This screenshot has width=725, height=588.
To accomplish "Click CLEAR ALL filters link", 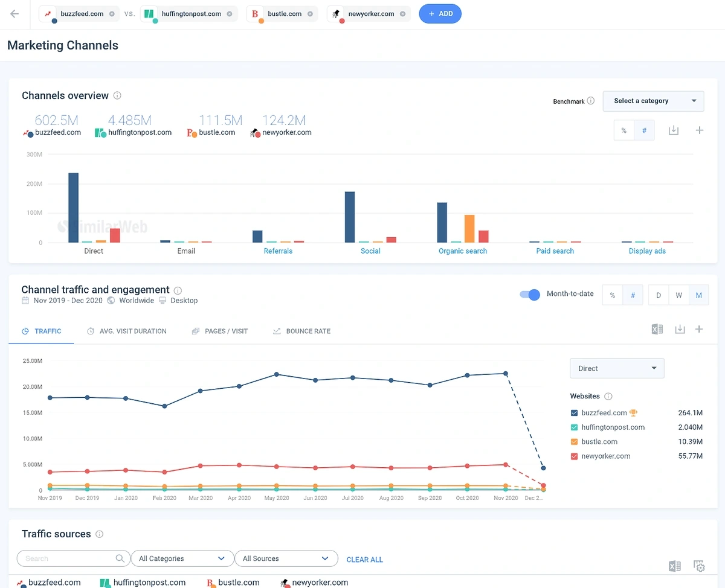I will (x=365, y=560).
